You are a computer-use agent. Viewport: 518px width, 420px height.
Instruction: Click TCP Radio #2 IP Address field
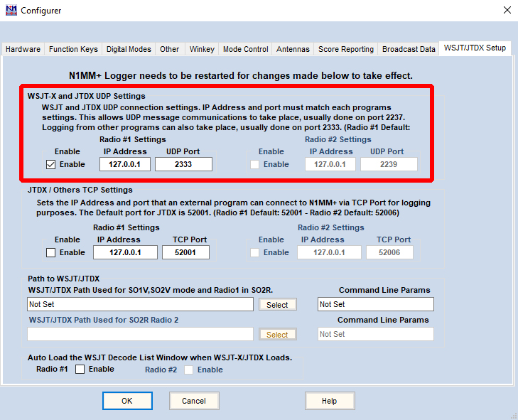[x=329, y=252]
